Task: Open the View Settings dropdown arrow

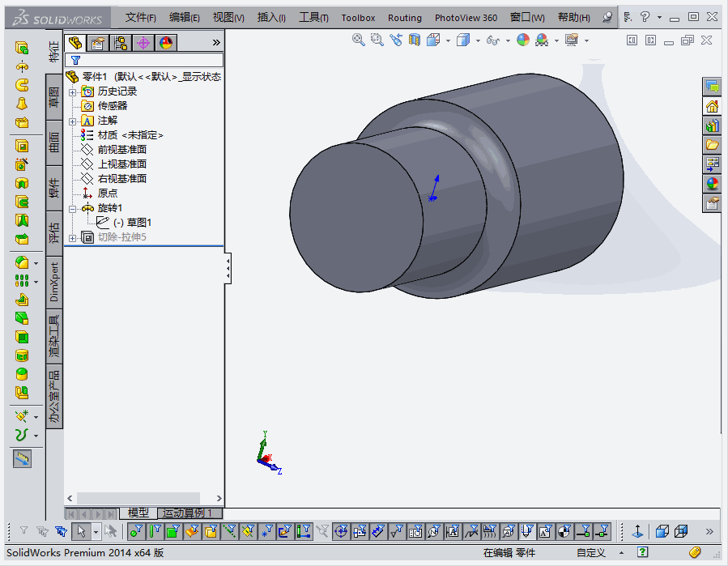Action: pos(586,40)
